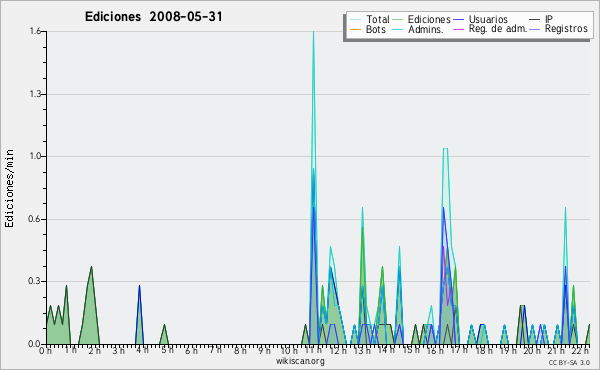Click the orange Bots legend color line
This screenshot has height=370, width=600.
(x=355, y=29)
